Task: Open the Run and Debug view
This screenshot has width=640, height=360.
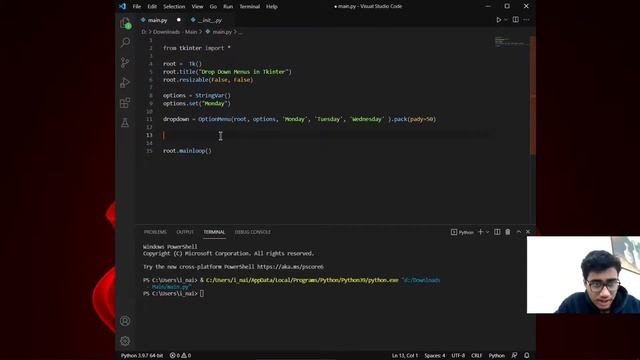Action: pos(125,82)
